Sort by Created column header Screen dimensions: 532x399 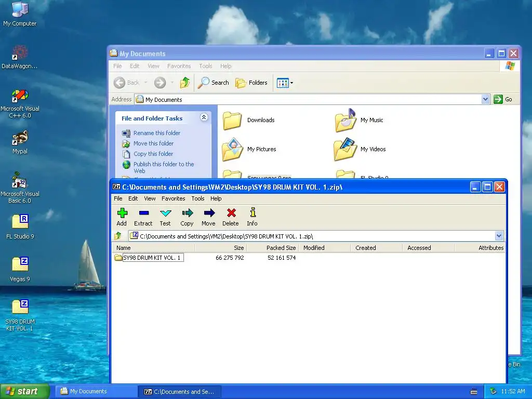pos(376,248)
